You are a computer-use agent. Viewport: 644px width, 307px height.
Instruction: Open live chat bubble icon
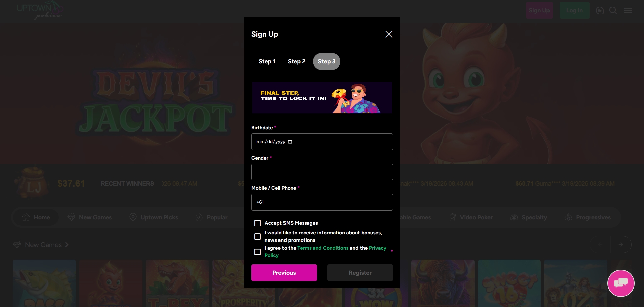[x=620, y=283]
